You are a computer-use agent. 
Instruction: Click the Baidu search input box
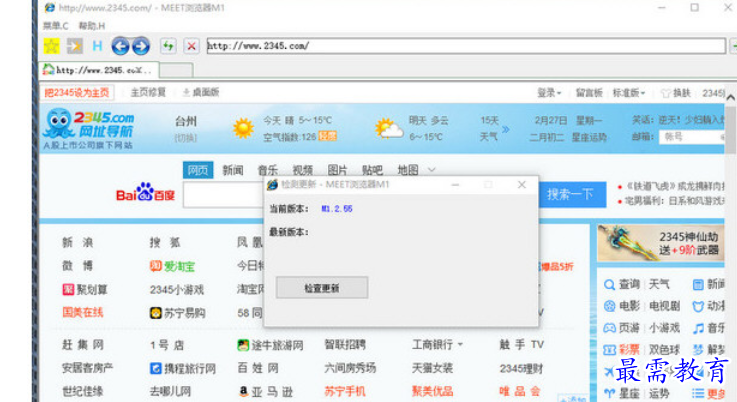coord(224,195)
